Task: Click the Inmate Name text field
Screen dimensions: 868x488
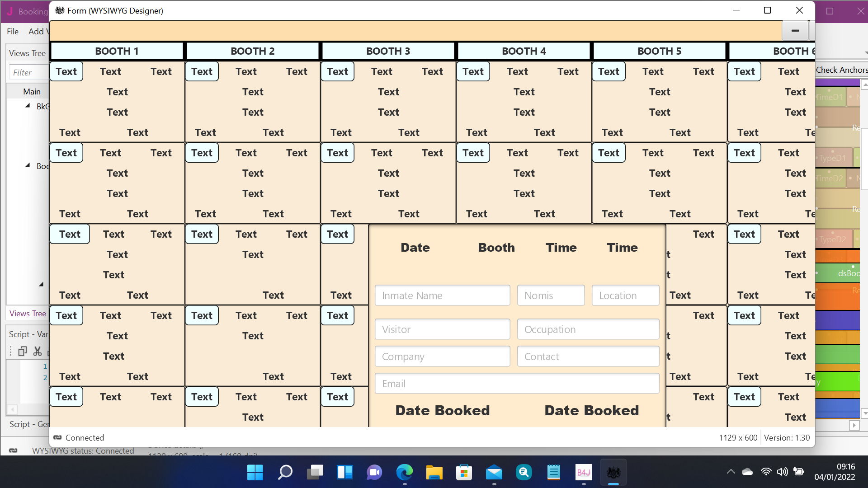Action: [442, 296]
